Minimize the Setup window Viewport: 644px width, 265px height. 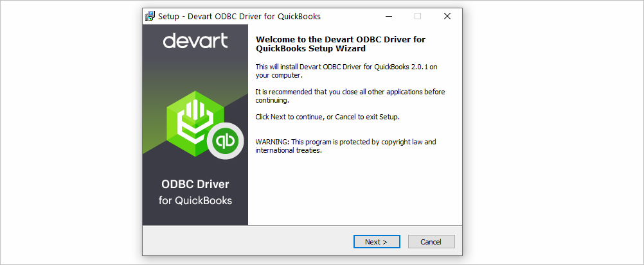point(389,17)
